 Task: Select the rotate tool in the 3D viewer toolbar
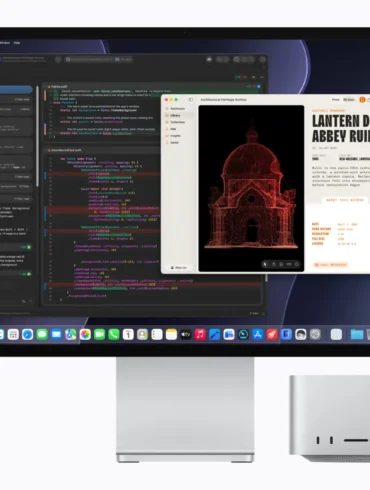281,264
